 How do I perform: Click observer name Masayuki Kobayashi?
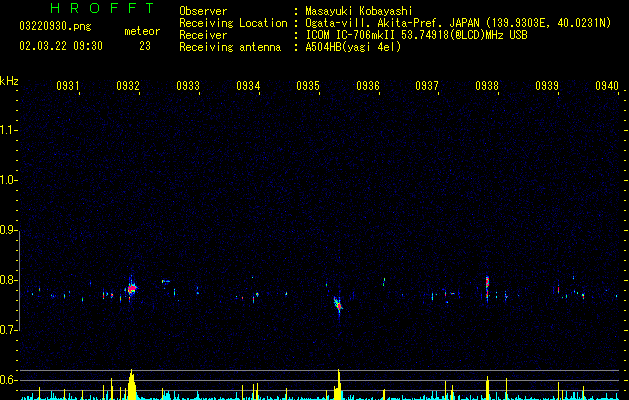(x=359, y=11)
